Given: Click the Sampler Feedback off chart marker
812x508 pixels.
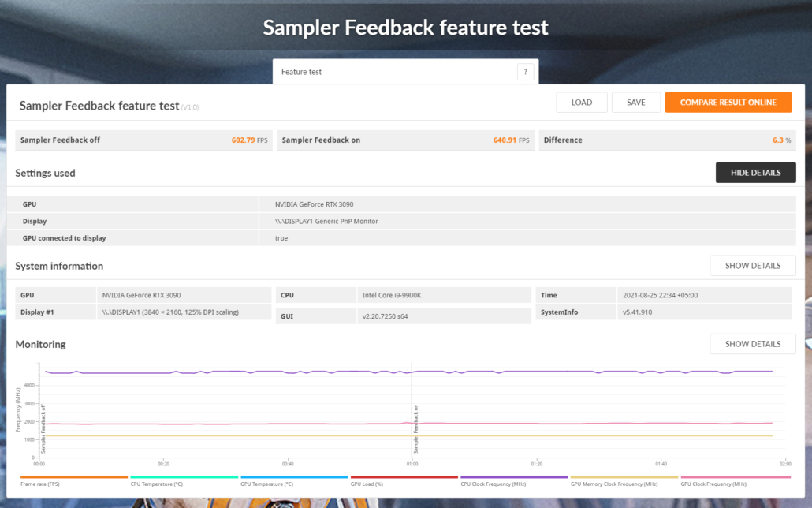Looking at the screenshot, I should point(43,428).
